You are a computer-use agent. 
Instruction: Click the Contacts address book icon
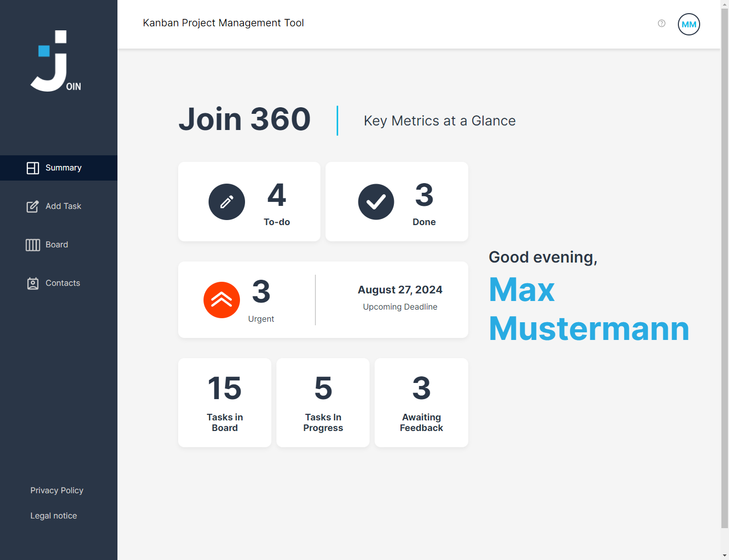point(33,283)
